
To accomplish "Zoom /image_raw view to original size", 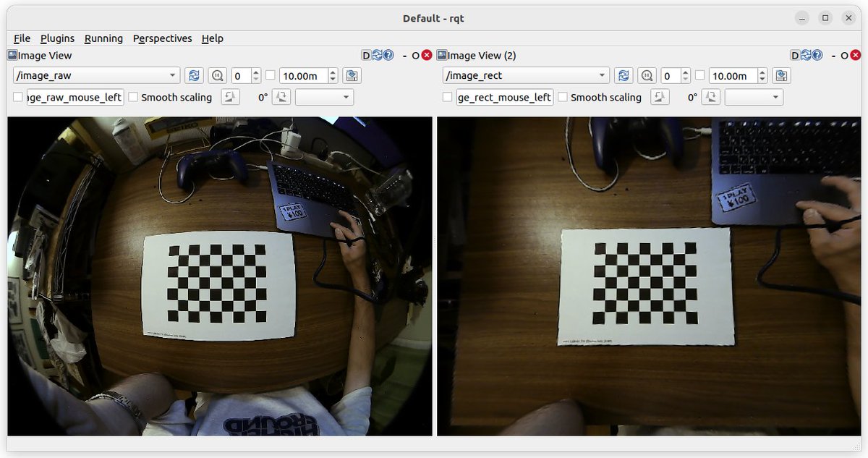I will coord(217,75).
